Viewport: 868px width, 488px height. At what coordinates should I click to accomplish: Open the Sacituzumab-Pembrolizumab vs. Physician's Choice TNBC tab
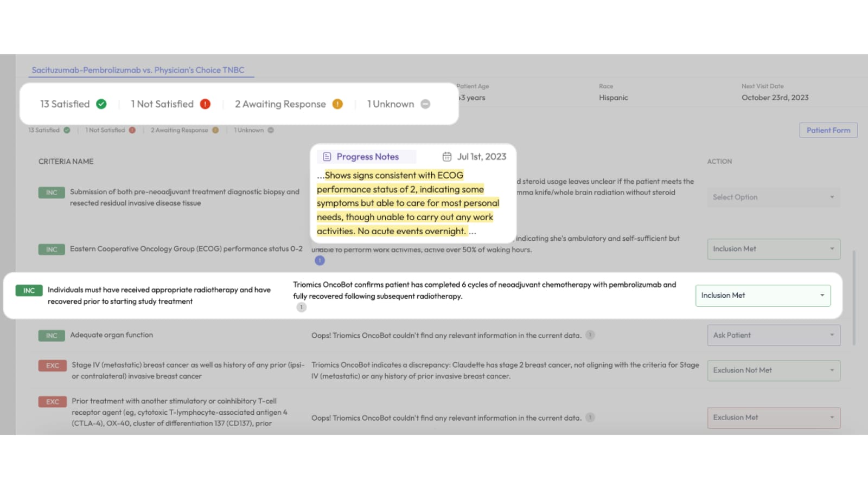[138, 70]
